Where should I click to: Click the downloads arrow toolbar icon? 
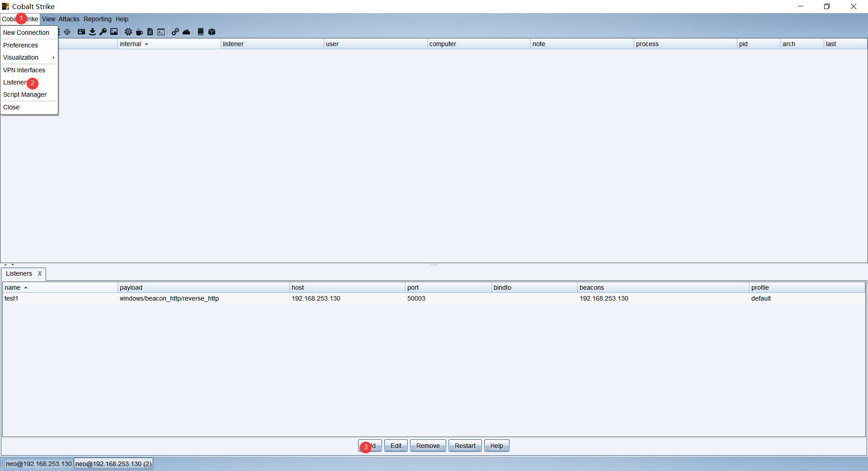[x=92, y=32]
